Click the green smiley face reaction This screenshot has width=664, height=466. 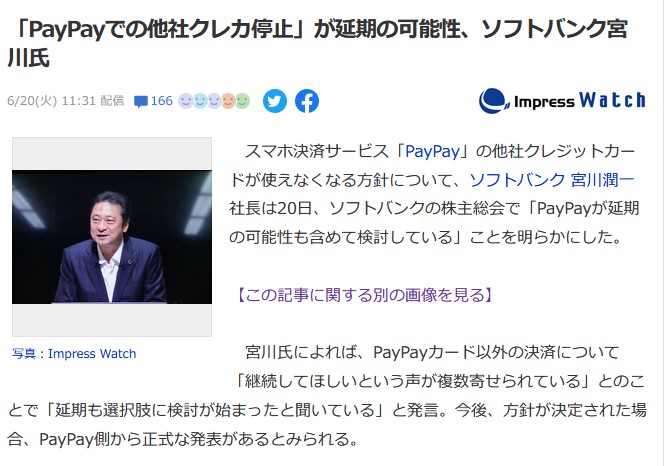click(243, 101)
